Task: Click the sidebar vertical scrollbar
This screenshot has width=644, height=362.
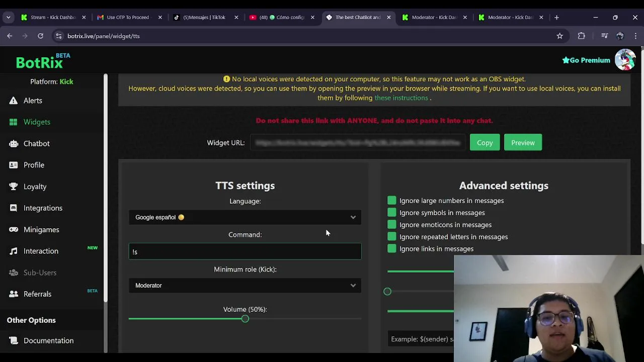Action: coord(106,188)
